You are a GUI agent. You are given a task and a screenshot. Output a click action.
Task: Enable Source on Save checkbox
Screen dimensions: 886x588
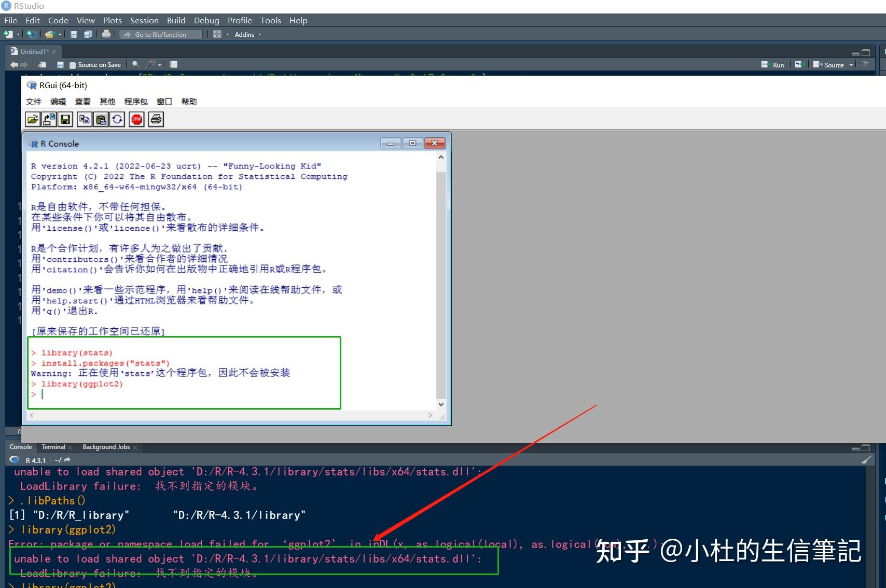[x=73, y=65]
